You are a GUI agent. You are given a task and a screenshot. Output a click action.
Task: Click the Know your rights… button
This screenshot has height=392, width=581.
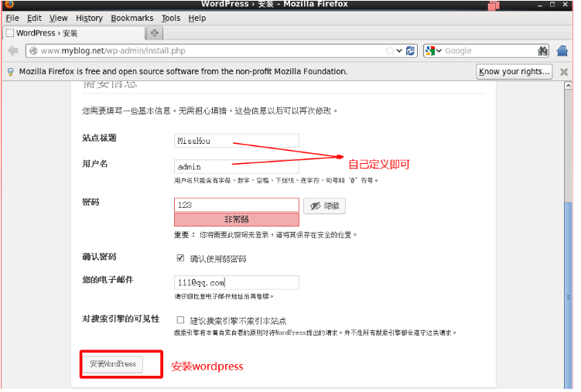tap(514, 71)
